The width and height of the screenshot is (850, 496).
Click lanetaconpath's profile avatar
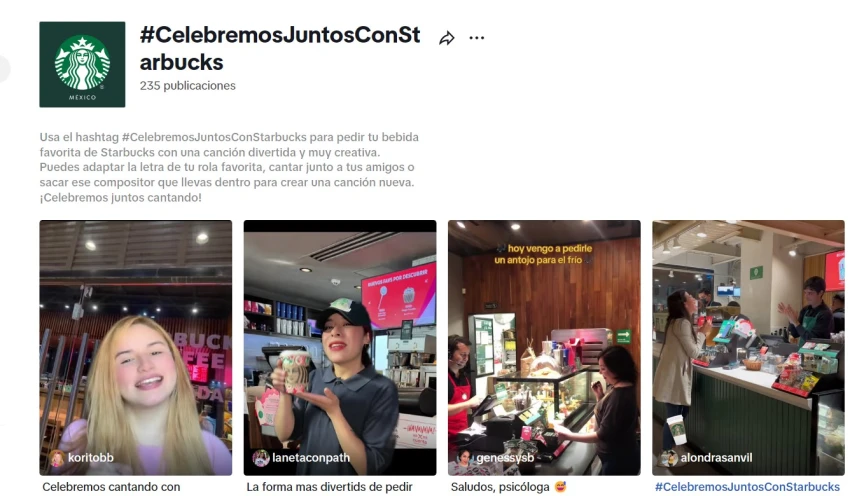(261, 458)
